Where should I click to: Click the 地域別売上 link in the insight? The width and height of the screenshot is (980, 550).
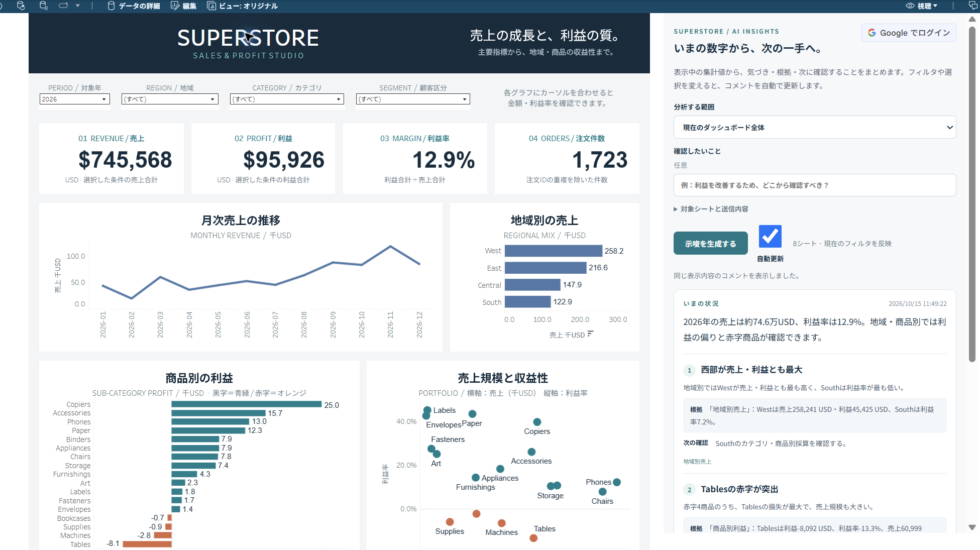697,462
